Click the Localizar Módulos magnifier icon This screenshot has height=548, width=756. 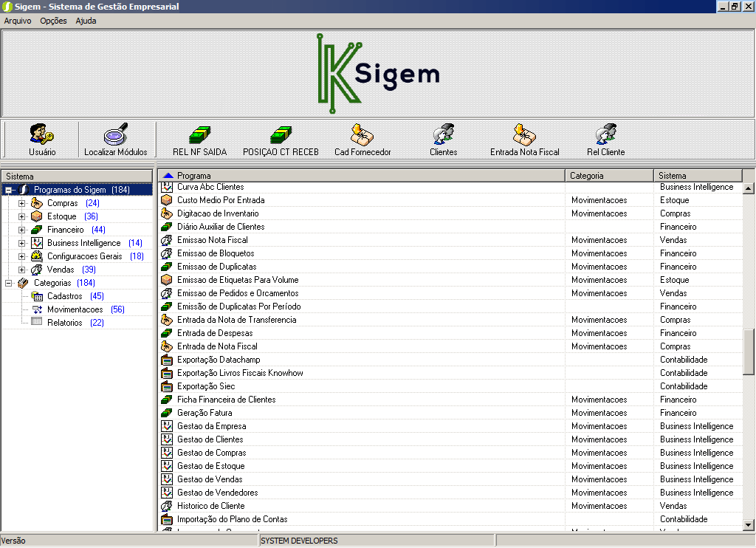coord(115,135)
